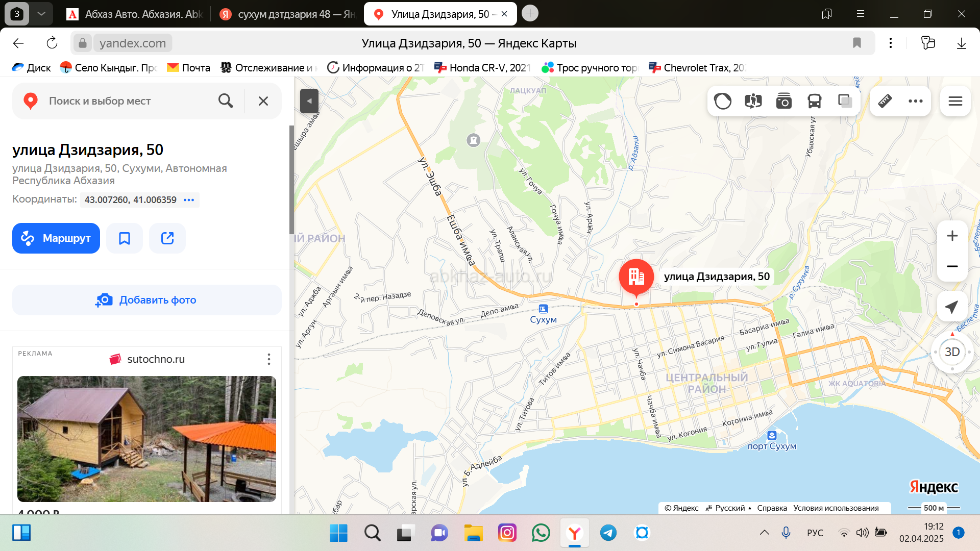Open the map layers selector
Screen dimensions: 980x551
click(845, 101)
